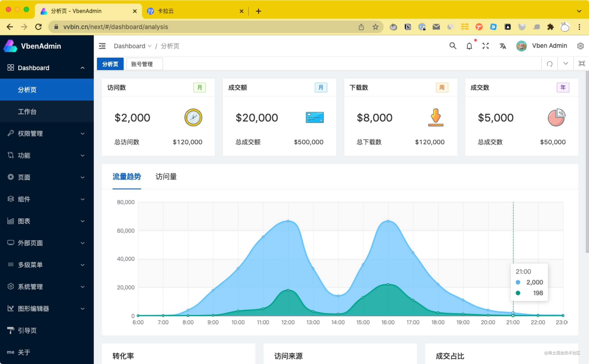Viewport: 589px width, 364px height.
Task: Click the refresh icon above the dashboard
Action: pos(549,64)
